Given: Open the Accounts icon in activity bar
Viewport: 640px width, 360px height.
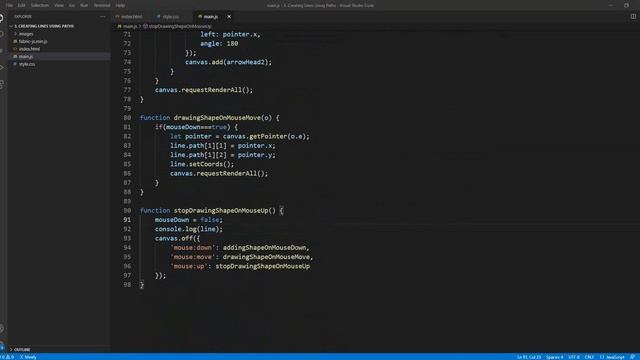Looking at the screenshot, I should click(2, 329).
